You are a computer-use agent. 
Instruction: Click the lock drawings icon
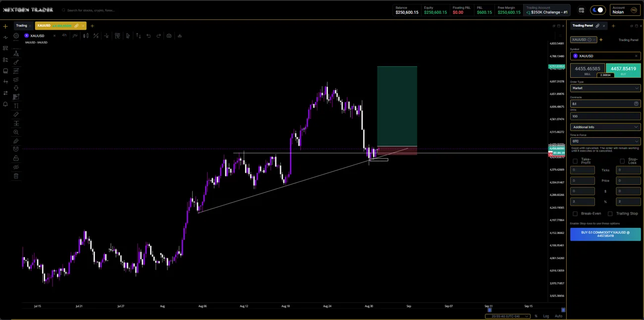[16, 158]
